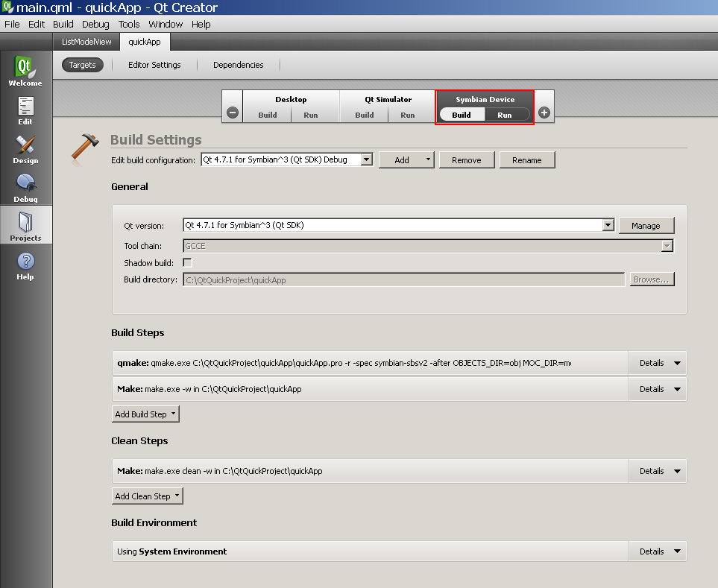Image resolution: width=718 pixels, height=588 pixels.
Task: Open the Help mode
Action: click(x=25, y=266)
